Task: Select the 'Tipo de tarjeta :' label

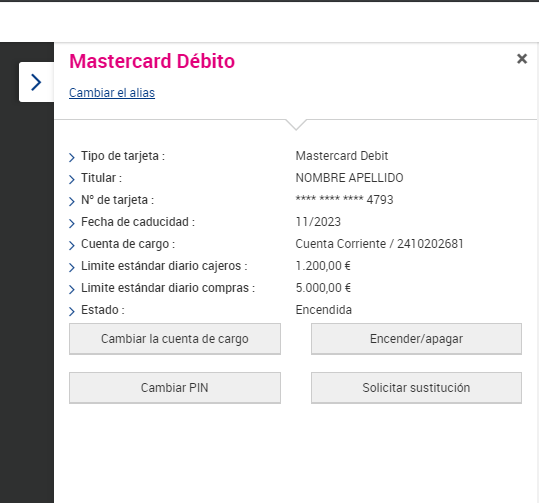Action: pos(123,156)
